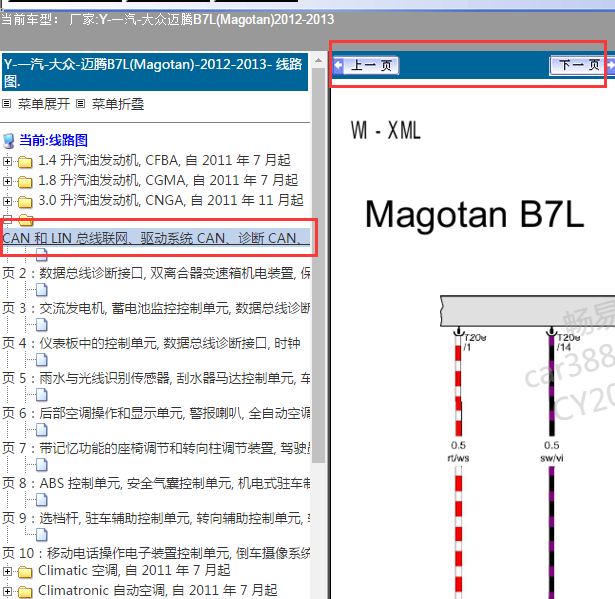Screen dimensions: 615x599
Task: Open 页 4: 仪表板中的控制单元 page
Action: click(x=151, y=343)
